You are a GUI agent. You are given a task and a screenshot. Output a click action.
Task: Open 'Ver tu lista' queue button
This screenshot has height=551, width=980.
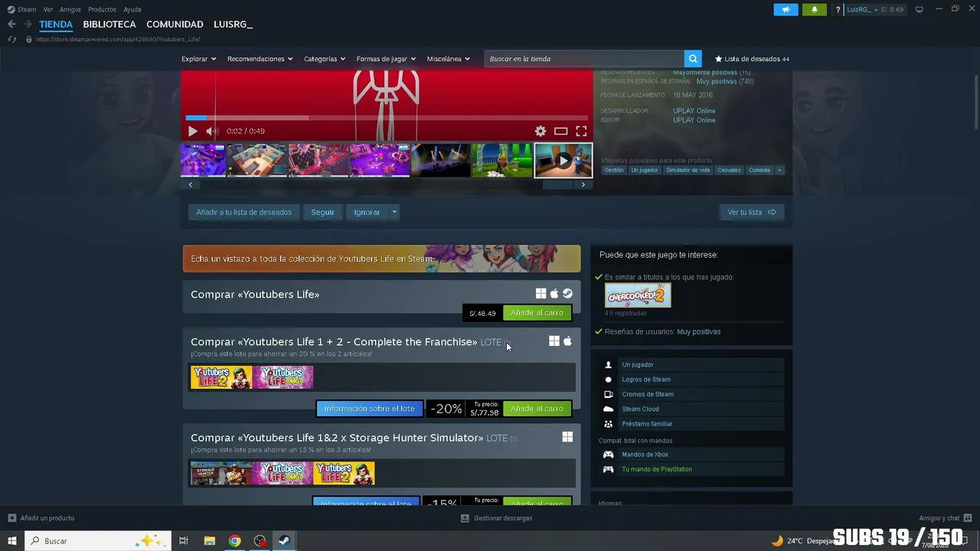tap(752, 212)
